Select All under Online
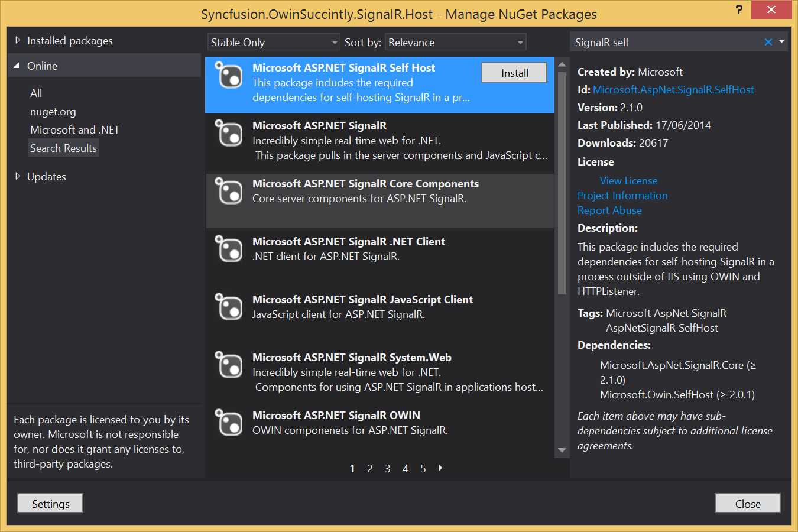The height and width of the screenshot is (532, 798). pos(36,93)
